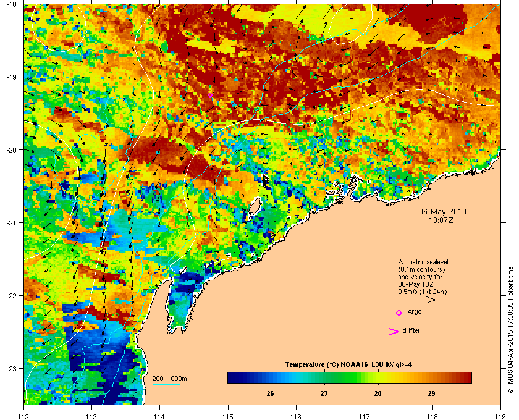Click the cyan 200 1000m depth line sample
This screenshot has height=420, width=519.
tap(166, 385)
